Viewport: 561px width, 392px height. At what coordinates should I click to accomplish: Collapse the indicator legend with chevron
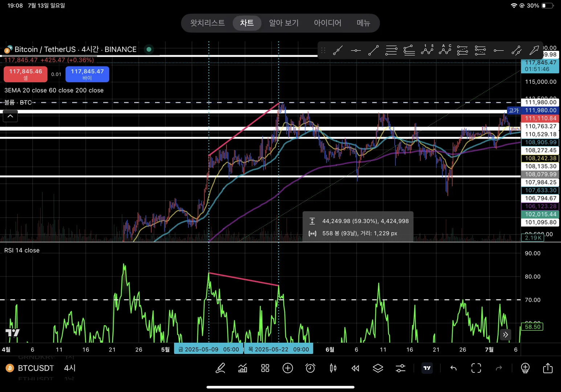[x=11, y=116]
